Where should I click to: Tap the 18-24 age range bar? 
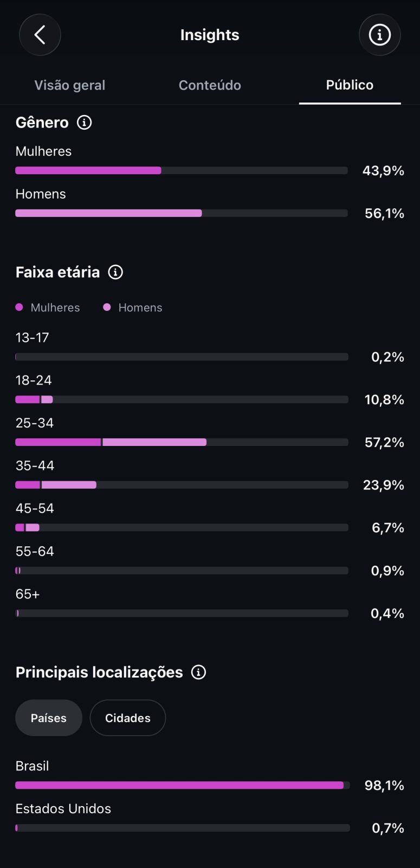[182, 399]
